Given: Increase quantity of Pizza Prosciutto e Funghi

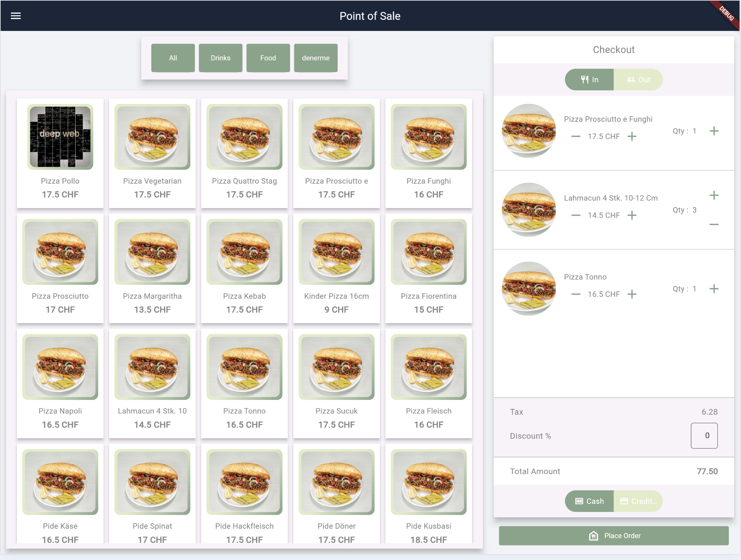Looking at the screenshot, I should pyautogui.click(x=714, y=131).
